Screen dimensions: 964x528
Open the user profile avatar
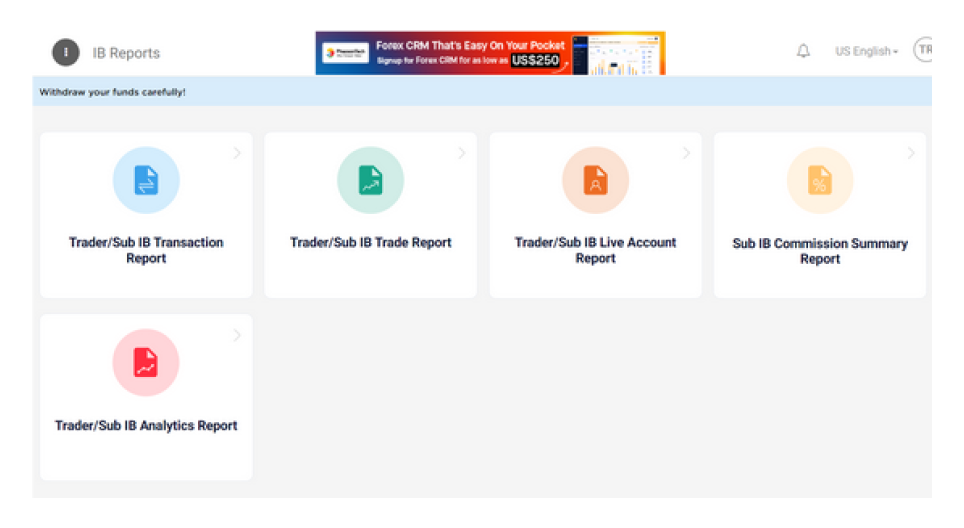tap(924, 50)
